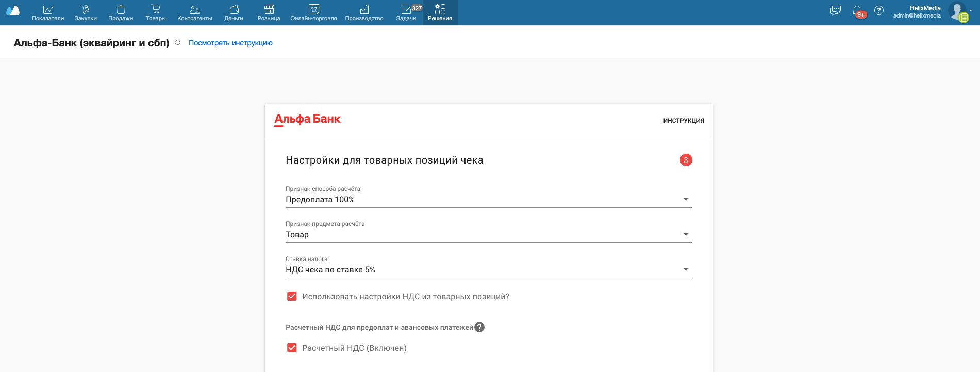Open the Задачи menu item
Screen dimensions: 980x372
tap(406, 12)
